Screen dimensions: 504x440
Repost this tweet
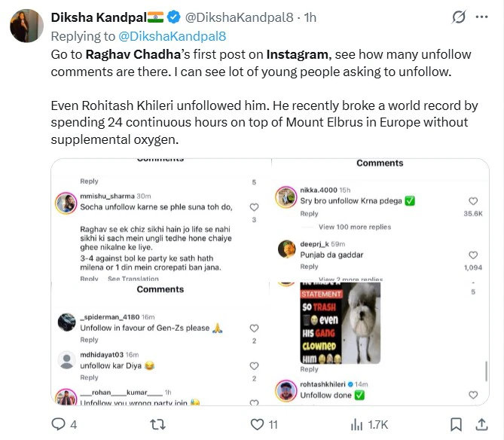158,424
